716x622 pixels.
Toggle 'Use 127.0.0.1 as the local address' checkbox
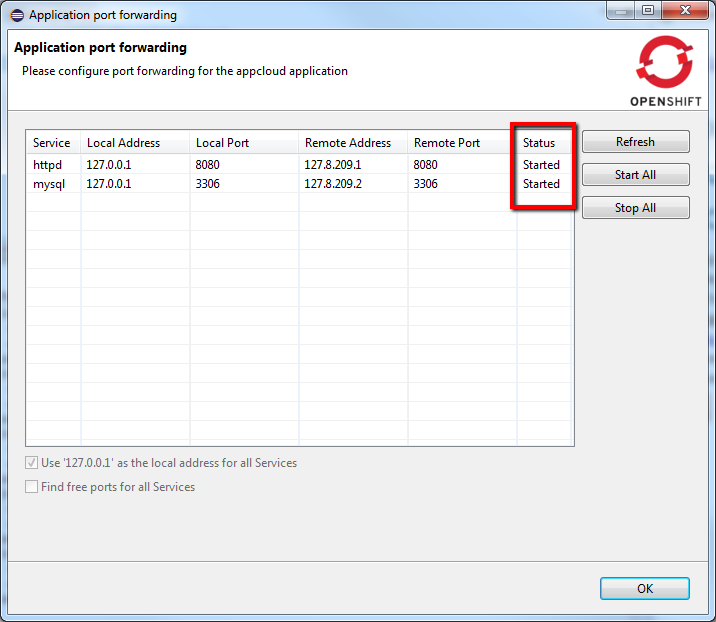(33, 464)
